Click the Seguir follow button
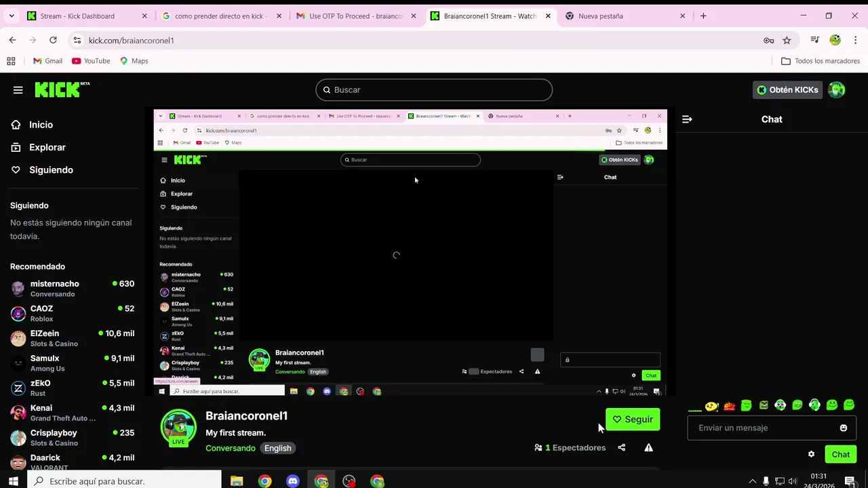Viewport: 868px width, 488px height. [x=633, y=420]
